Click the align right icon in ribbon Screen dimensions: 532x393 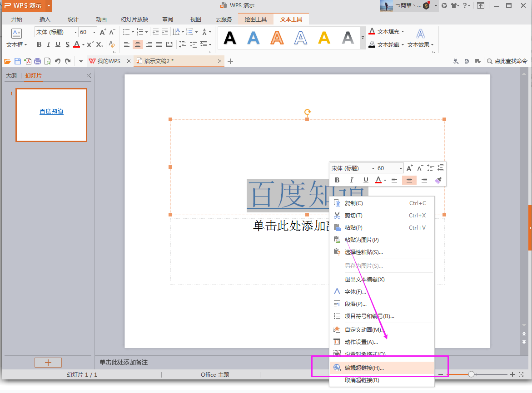(149, 44)
